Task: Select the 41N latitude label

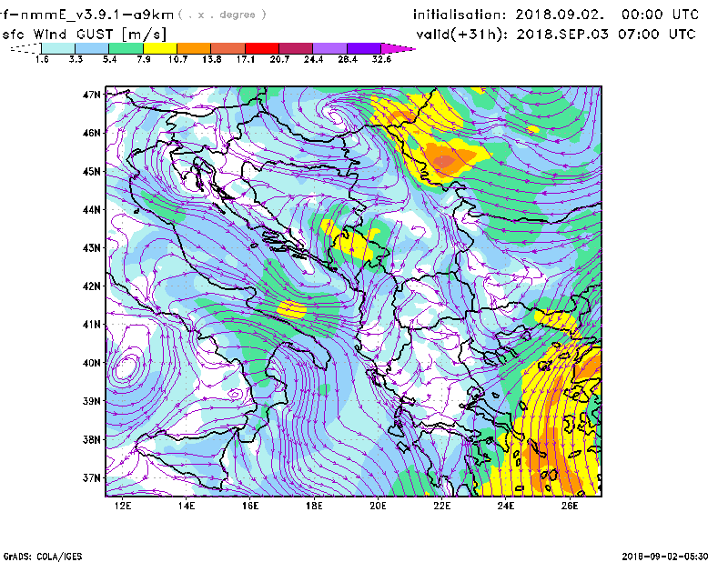Action: [92, 325]
